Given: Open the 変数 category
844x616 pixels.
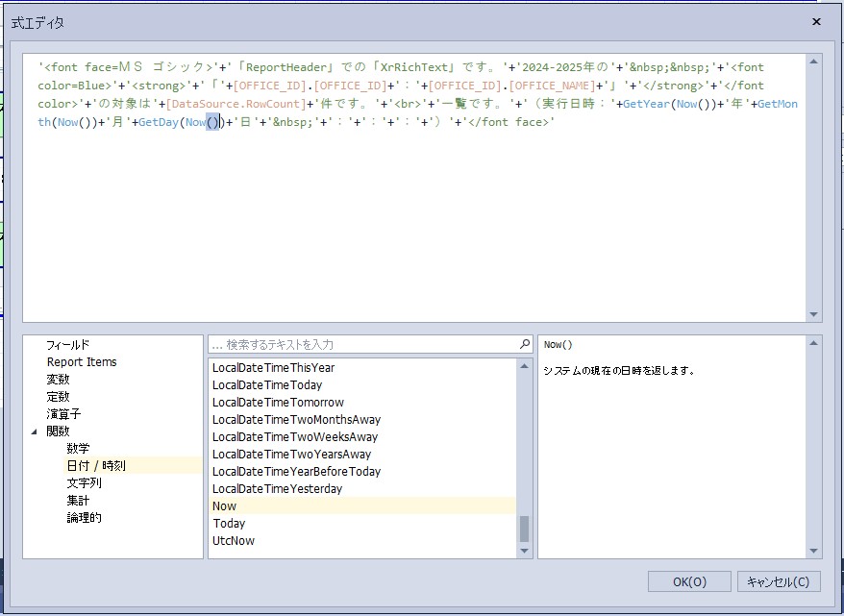Looking at the screenshot, I should (58, 379).
